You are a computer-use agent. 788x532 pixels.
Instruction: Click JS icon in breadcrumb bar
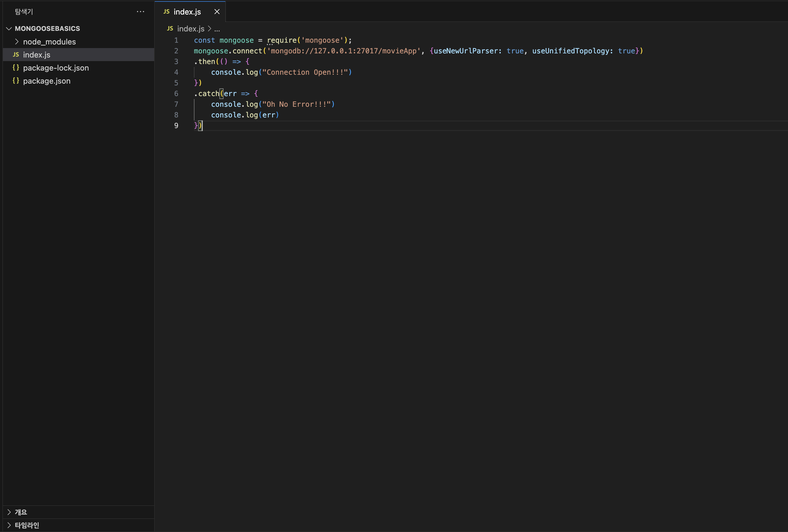click(x=170, y=28)
